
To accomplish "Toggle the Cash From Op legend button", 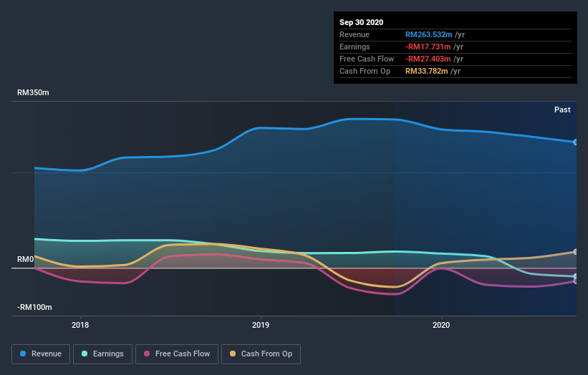I will pos(261,354).
